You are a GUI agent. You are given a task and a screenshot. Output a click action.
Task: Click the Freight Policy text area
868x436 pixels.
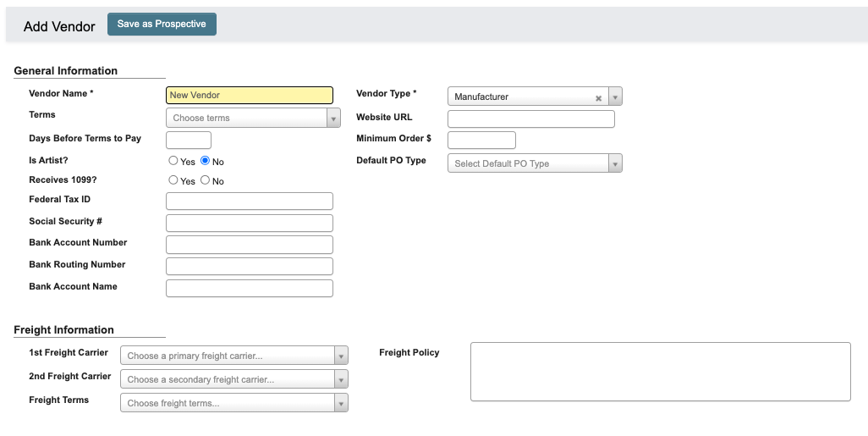click(x=661, y=372)
